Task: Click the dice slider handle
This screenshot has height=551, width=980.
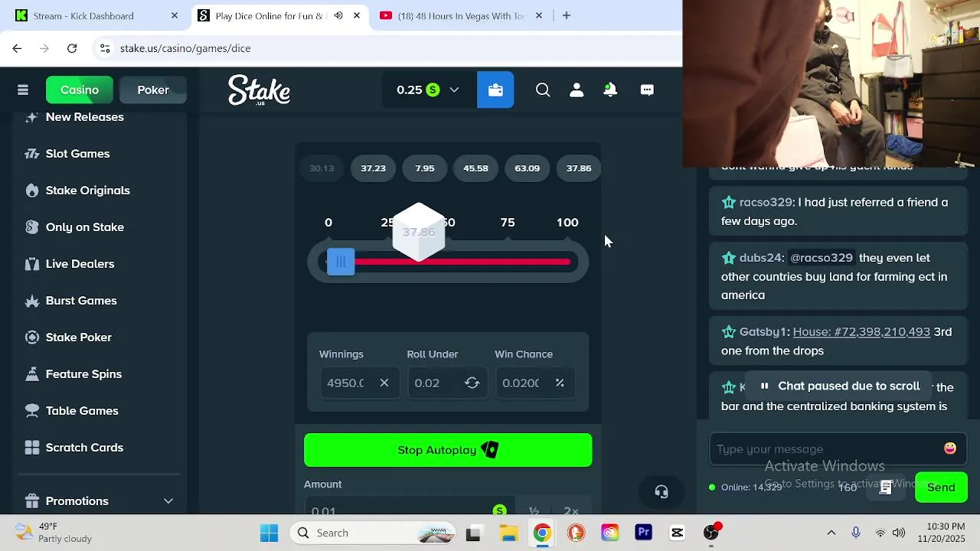Action: [x=341, y=262]
